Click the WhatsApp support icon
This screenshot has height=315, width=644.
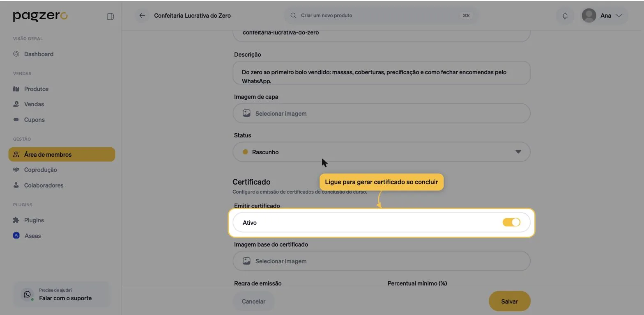click(x=27, y=294)
